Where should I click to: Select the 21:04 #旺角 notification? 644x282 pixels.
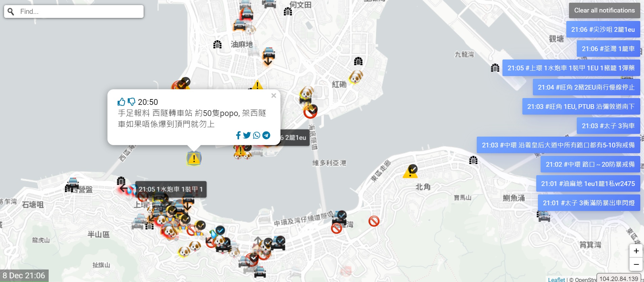coord(586,87)
